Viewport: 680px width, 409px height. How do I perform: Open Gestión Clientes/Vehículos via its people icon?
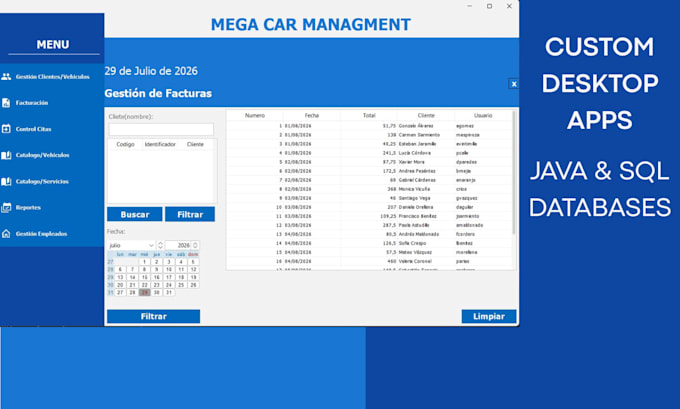point(6,77)
